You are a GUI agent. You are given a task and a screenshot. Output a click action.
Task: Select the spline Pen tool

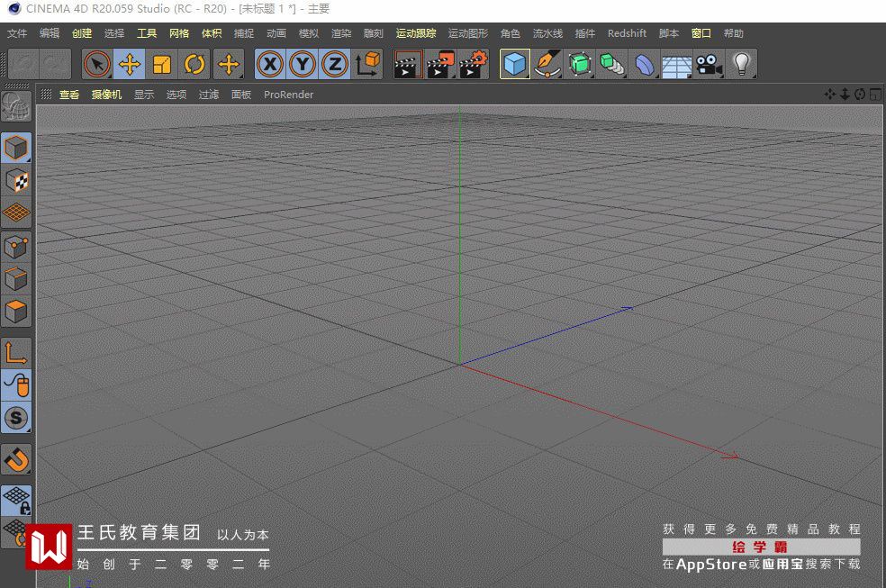pos(547,64)
